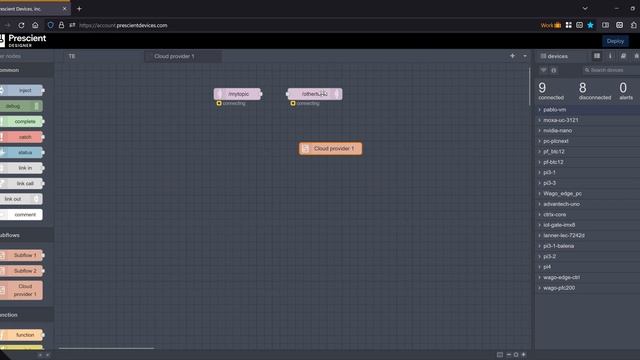Click the Subflow 1 palette node
The image size is (640, 360).
coord(21,256)
